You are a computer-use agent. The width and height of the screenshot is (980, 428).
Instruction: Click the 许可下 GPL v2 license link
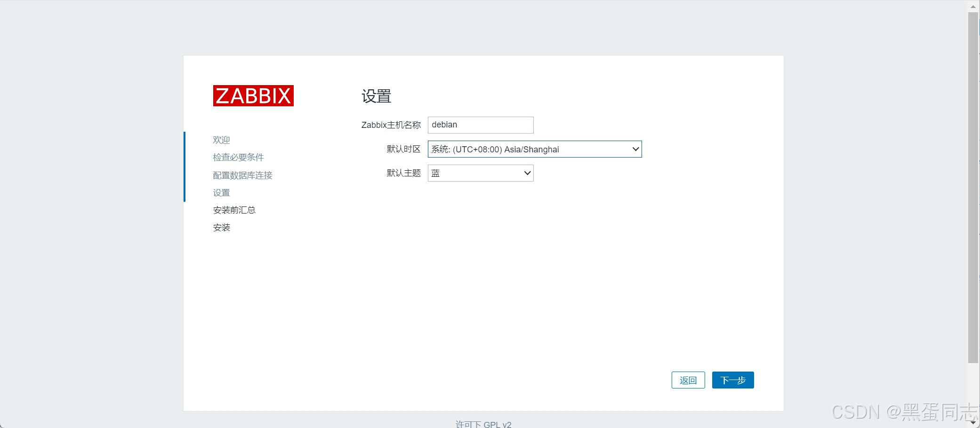(x=483, y=424)
